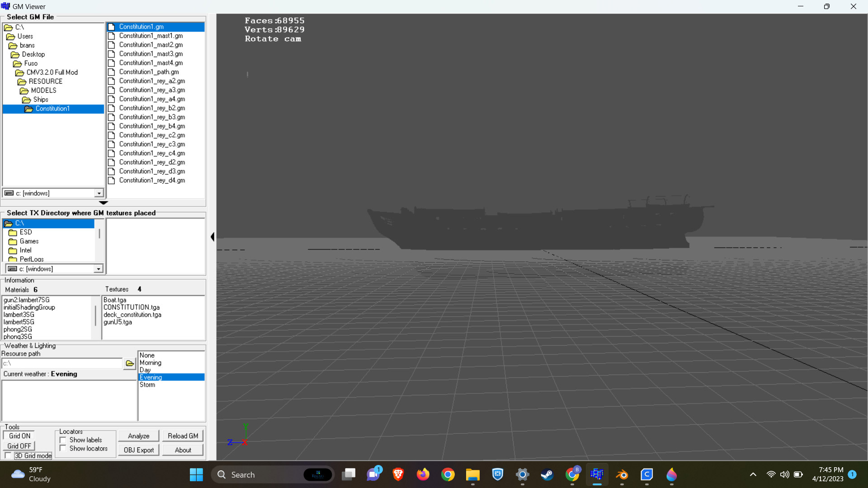Open File Explorer from taskbar
Viewport: 868px width, 488px height.
473,474
